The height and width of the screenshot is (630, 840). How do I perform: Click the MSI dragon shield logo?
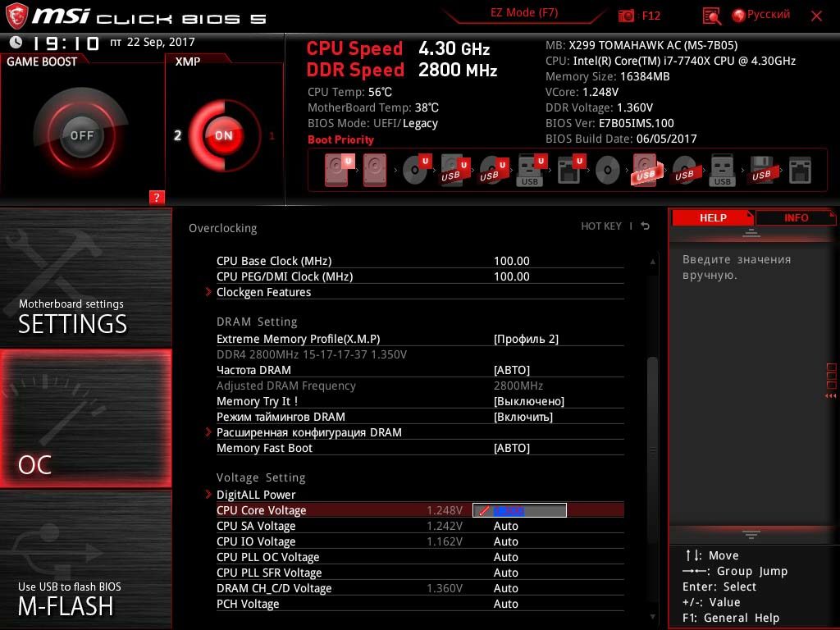pos(16,16)
